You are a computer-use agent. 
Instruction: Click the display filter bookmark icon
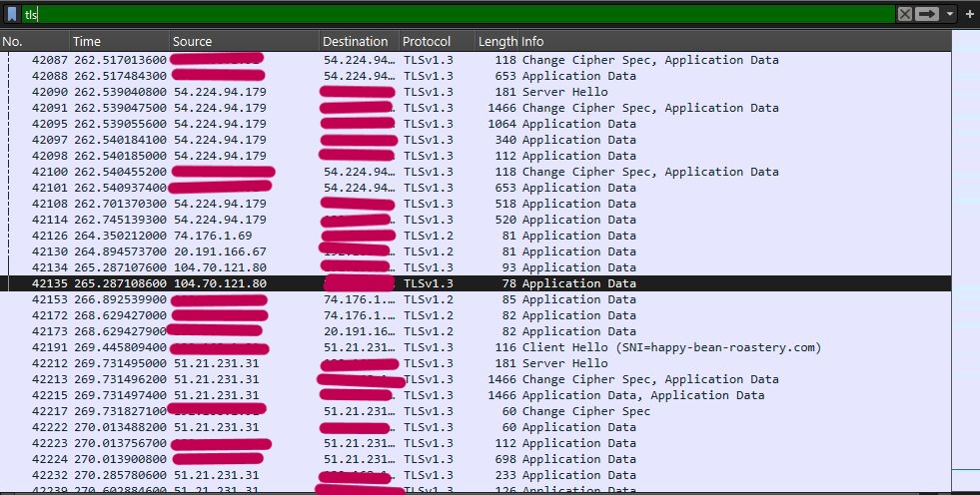tap(12, 14)
